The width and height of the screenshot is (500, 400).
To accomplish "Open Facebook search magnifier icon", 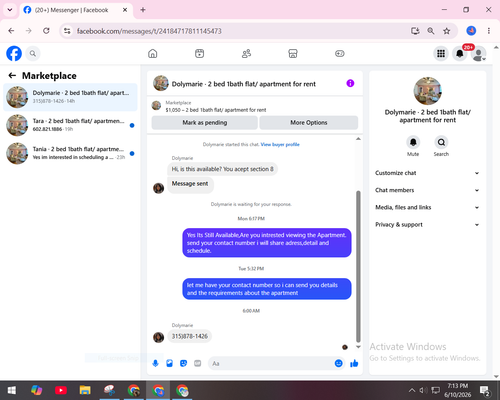I will tap(33, 53).
